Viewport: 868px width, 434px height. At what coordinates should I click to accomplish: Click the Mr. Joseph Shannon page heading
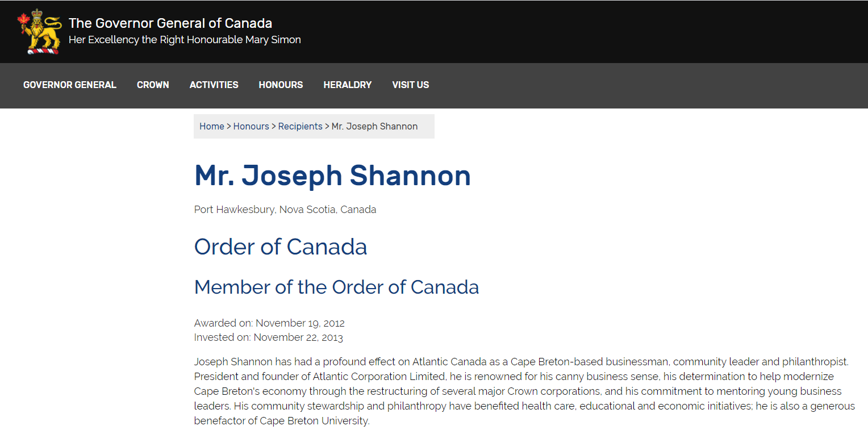pyautogui.click(x=333, y=175)
